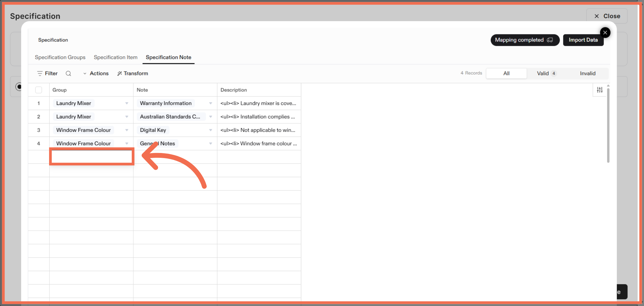Click the Import Data button
The height and width of the screenshot is (306, 644).
(x=583, y=40)
